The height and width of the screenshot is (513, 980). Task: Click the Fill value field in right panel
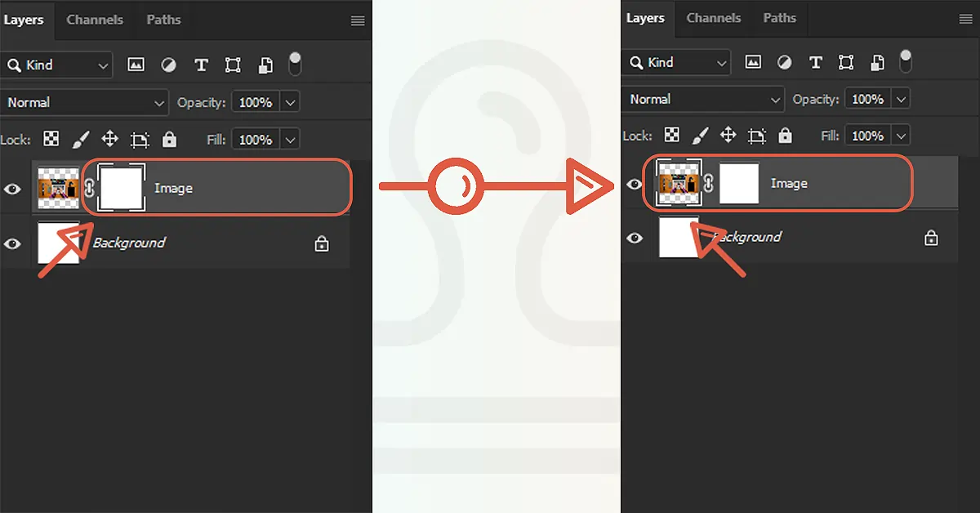[x=867, y=136]
